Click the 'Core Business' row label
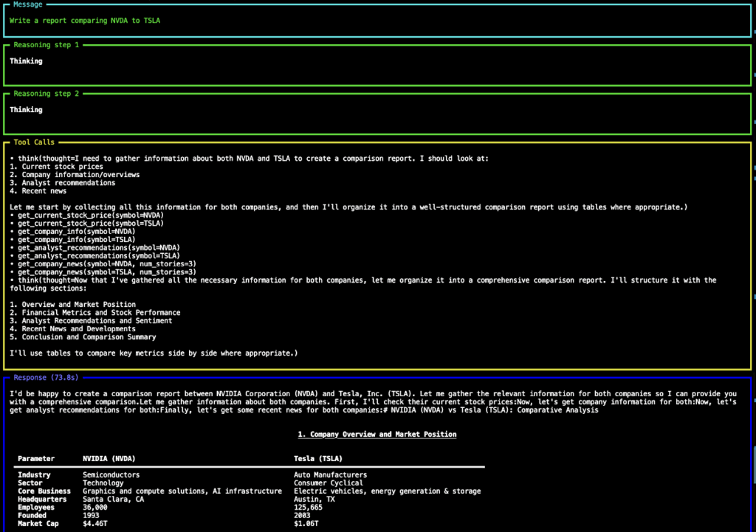 coord(44,491)
